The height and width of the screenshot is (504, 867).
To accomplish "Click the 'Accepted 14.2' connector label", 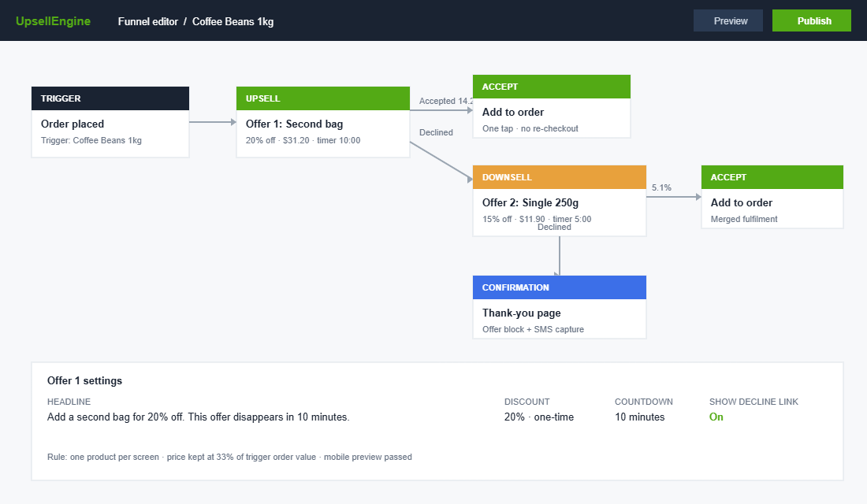I will point(445,101).
